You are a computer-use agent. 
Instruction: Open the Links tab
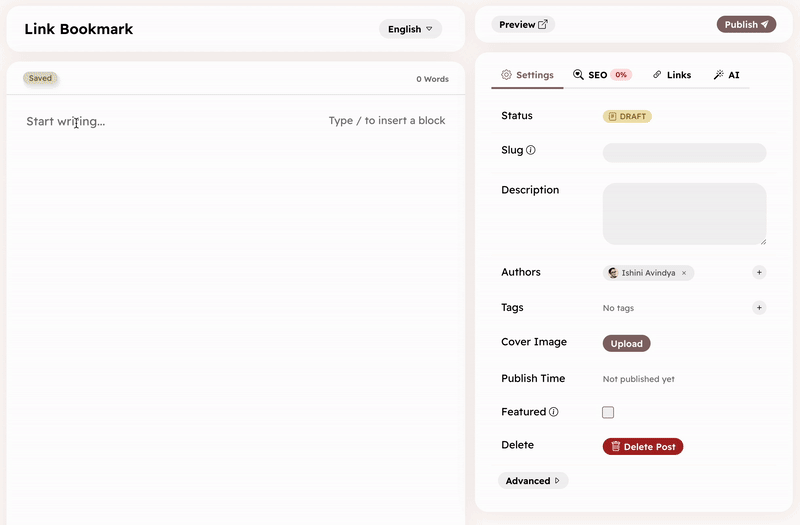(x=672, y=75)
